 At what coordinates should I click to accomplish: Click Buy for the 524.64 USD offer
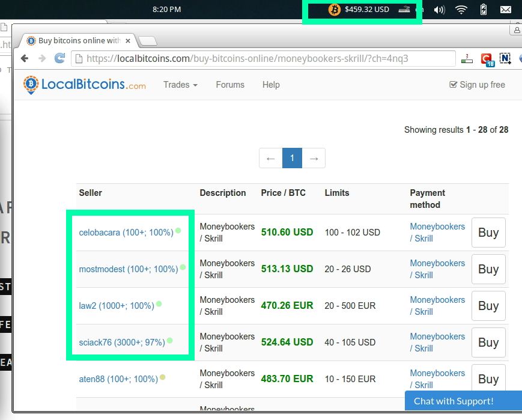pyautogui.click(x=488, y=342)
